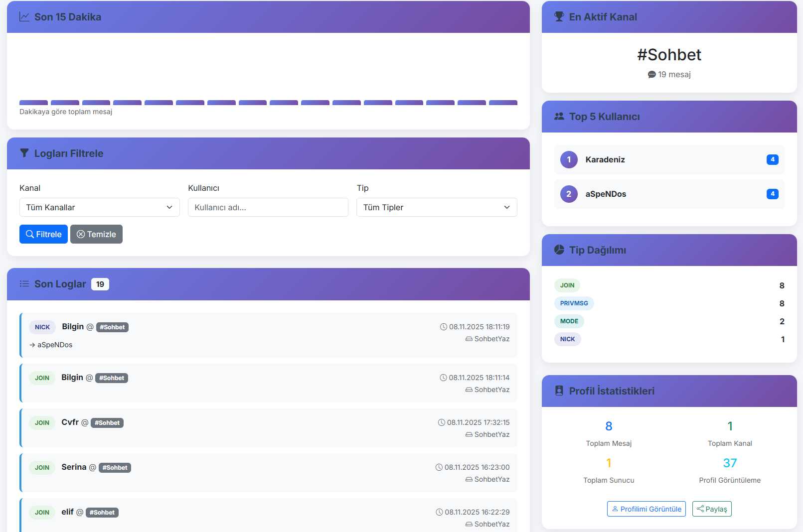Select the MODE type badge in Tip Dağılımı
This screenshot has width=803, height=532.
[x=569, y=321]
